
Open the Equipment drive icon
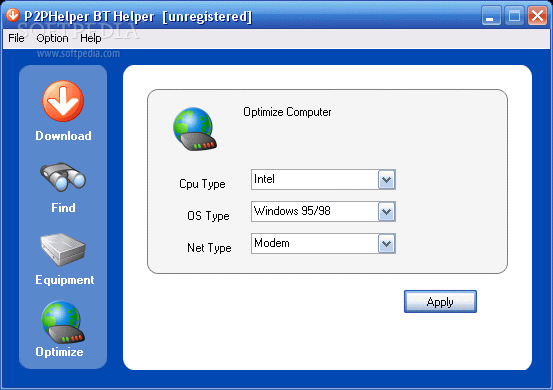[63, 249]
